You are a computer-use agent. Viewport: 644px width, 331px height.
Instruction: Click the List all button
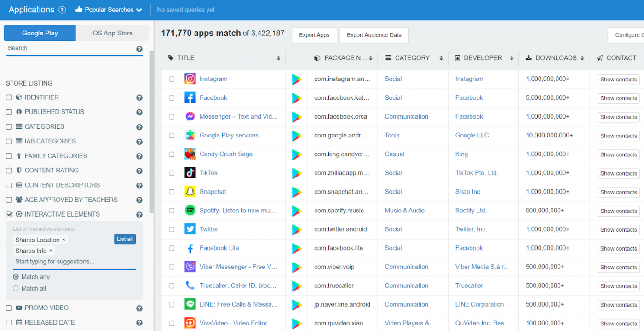click(125, 239)
